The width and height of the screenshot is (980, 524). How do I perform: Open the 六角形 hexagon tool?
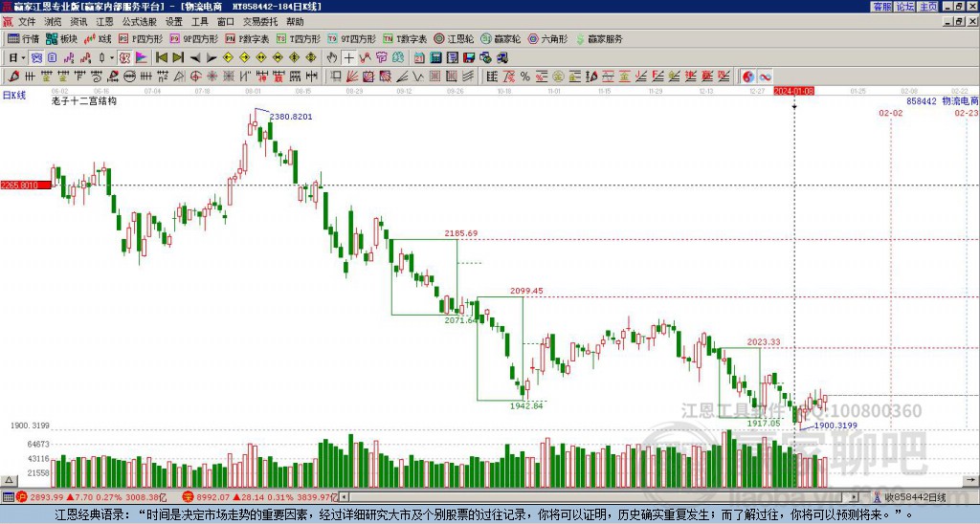coord(547,38)
